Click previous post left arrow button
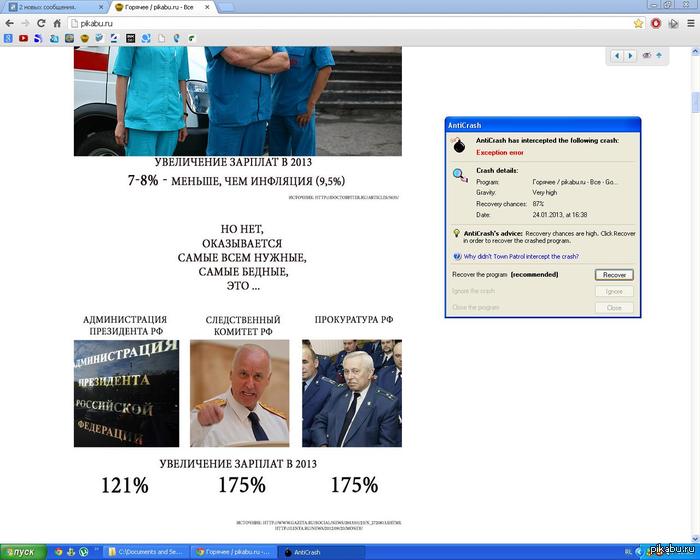 click(x=617, y=56)
